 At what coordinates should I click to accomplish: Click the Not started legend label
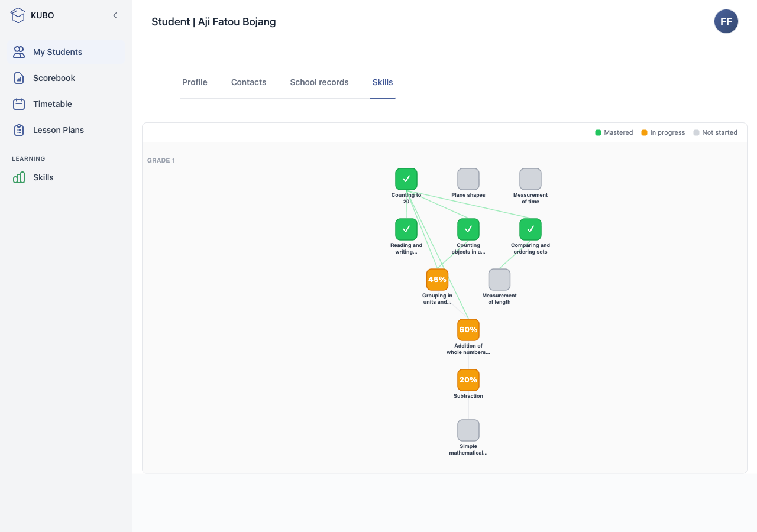tap(720, 132)
